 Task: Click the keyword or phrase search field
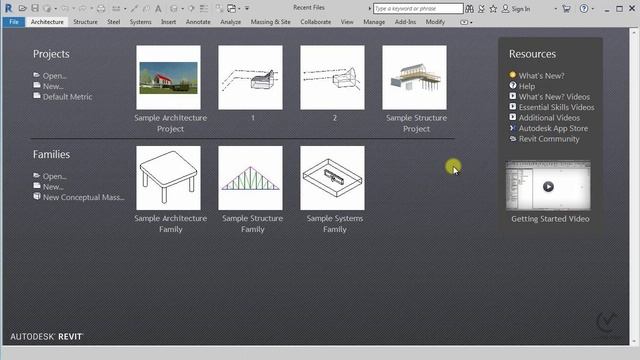click(x=418, y=9)
